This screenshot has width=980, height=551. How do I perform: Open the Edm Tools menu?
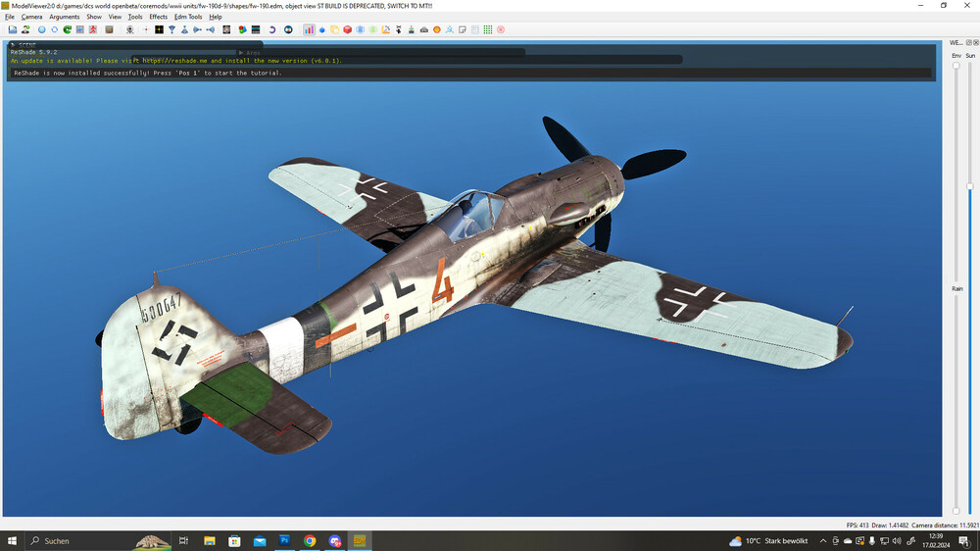coord(188,17)
